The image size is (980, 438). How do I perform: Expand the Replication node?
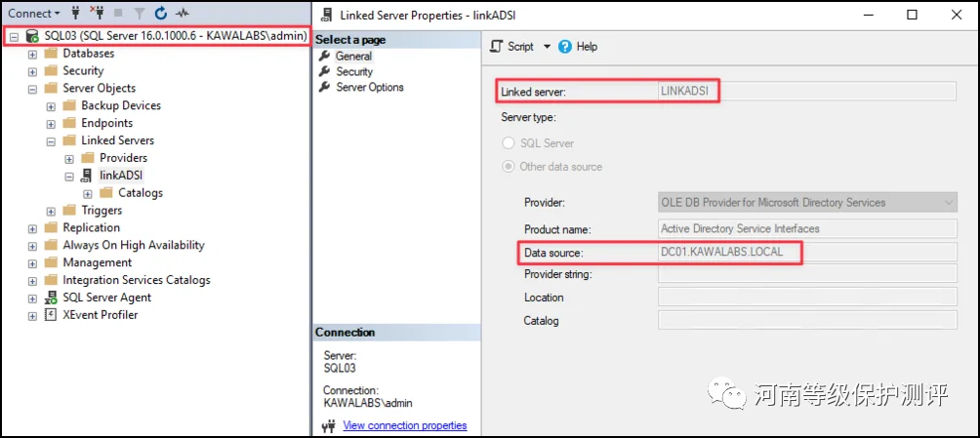pos(32,228)
